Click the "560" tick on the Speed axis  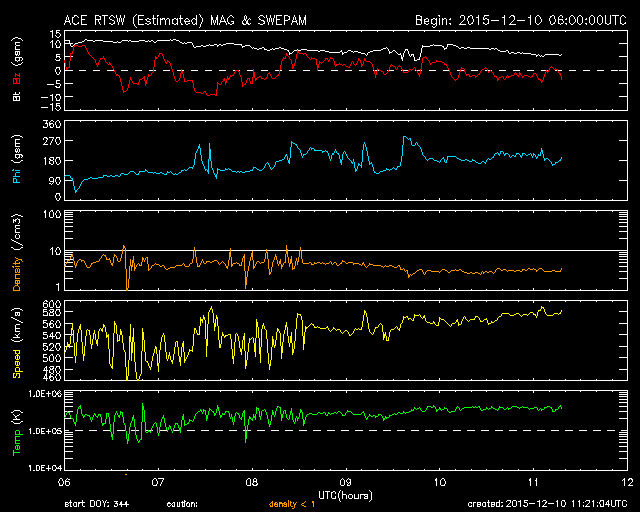[x=52, y=324]
